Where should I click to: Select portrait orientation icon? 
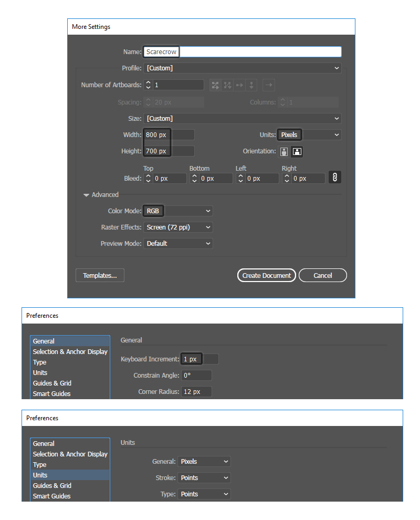click(284, 152)
